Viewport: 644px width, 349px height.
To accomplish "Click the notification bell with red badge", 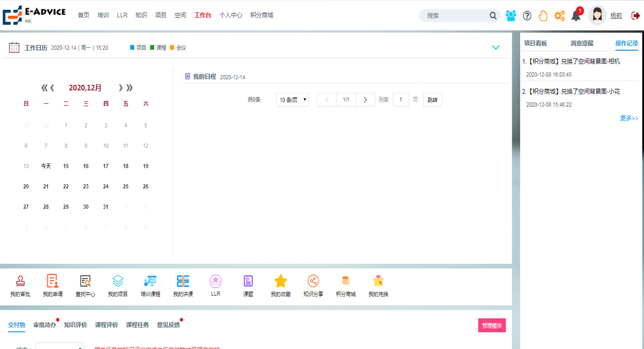I will point(576,15).
